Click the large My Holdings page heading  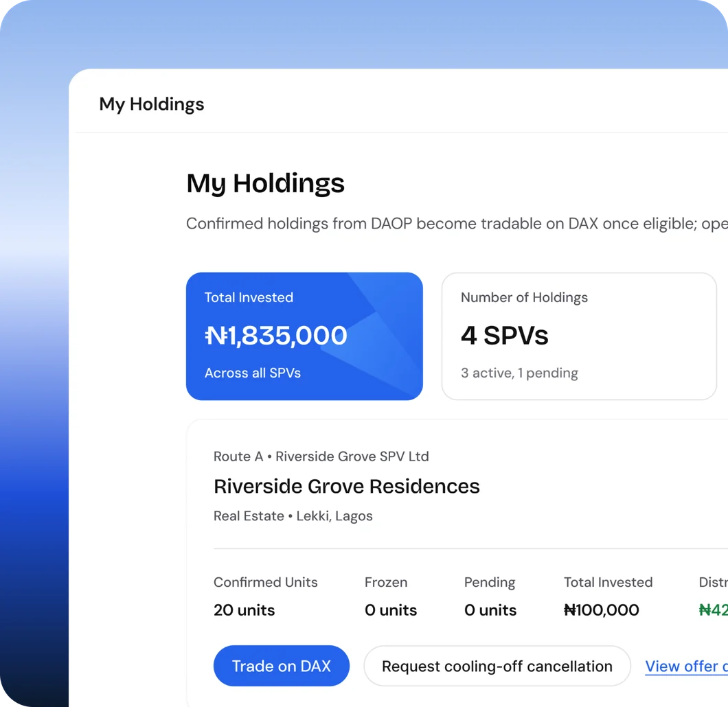click(265, 183)
